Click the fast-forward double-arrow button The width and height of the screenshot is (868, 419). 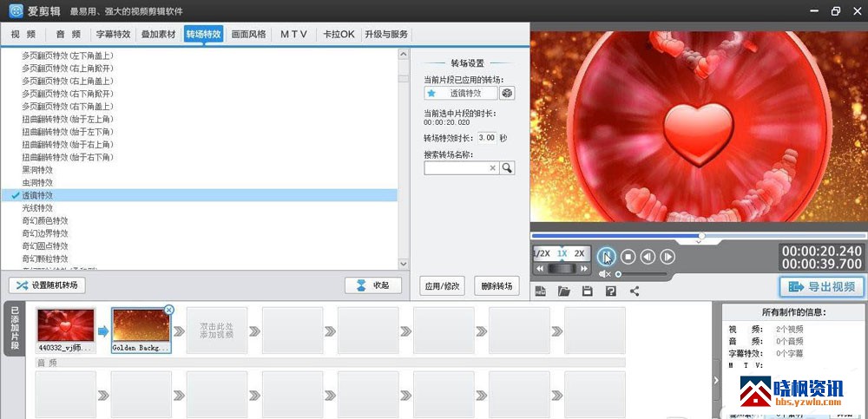point(583,268)
